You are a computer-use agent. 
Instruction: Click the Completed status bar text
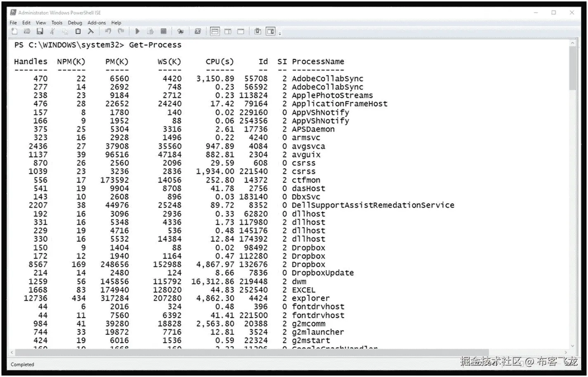(22, 365)
